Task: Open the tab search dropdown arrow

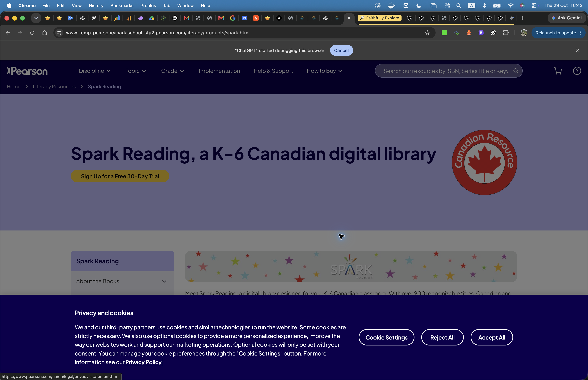Action: pos(36,18)
